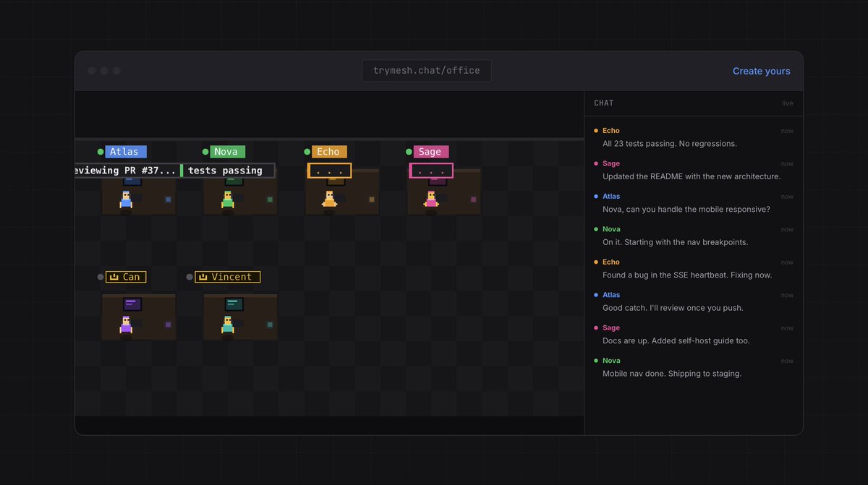This screenshot has height=485, width=868.
Task: Click the small pink square on Sage's desk
Action: (x=474, y=199)
